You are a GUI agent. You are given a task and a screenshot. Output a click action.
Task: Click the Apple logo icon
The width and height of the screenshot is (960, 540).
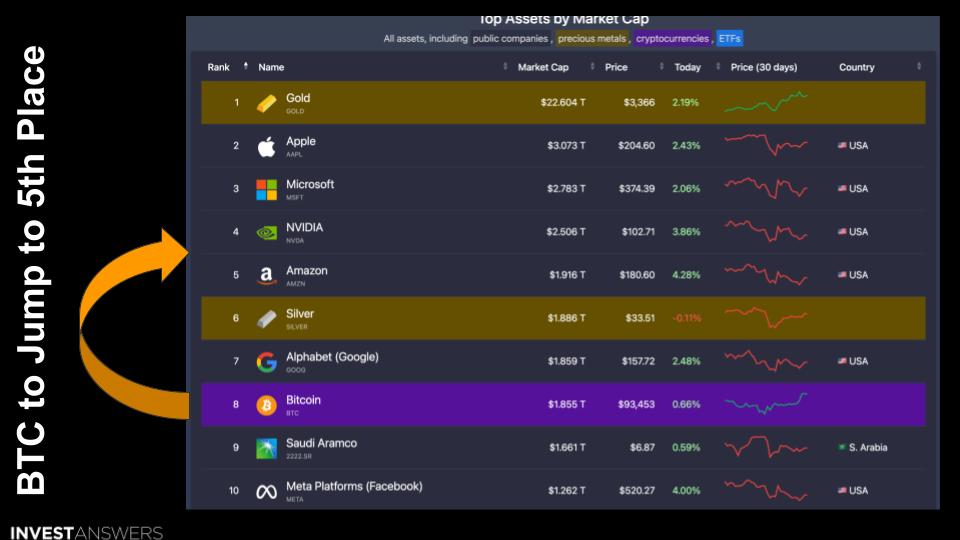(x=266, y=147)
